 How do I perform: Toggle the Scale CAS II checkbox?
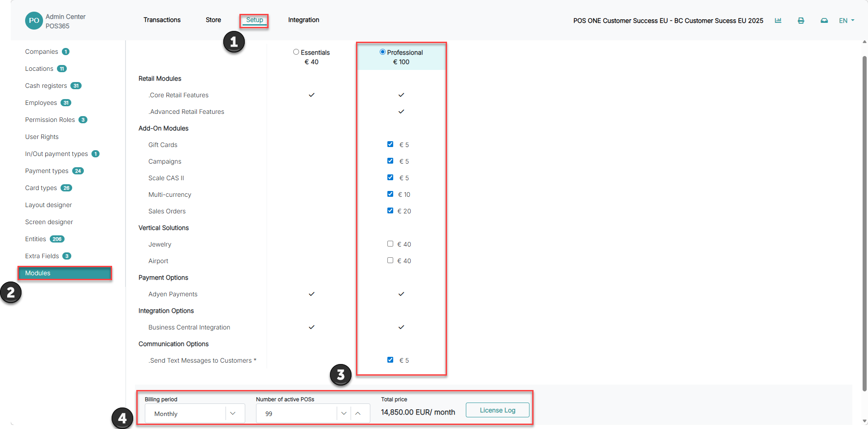(x=390, y=178)
